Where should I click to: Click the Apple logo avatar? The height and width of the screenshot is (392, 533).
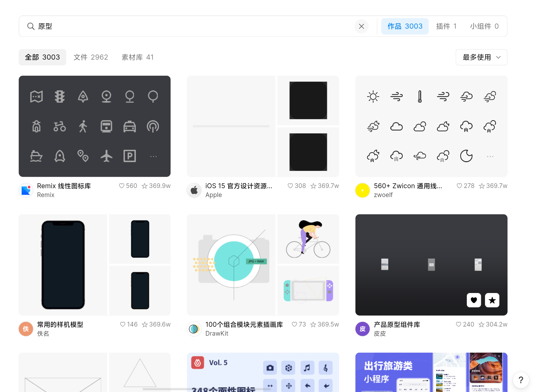point(194,190)
